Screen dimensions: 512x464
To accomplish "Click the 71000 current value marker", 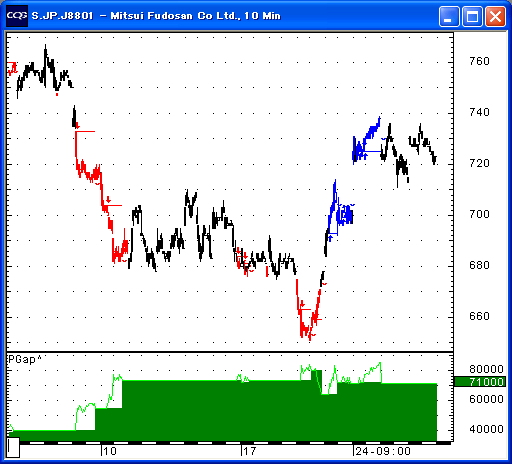I will tap(480, 382).
